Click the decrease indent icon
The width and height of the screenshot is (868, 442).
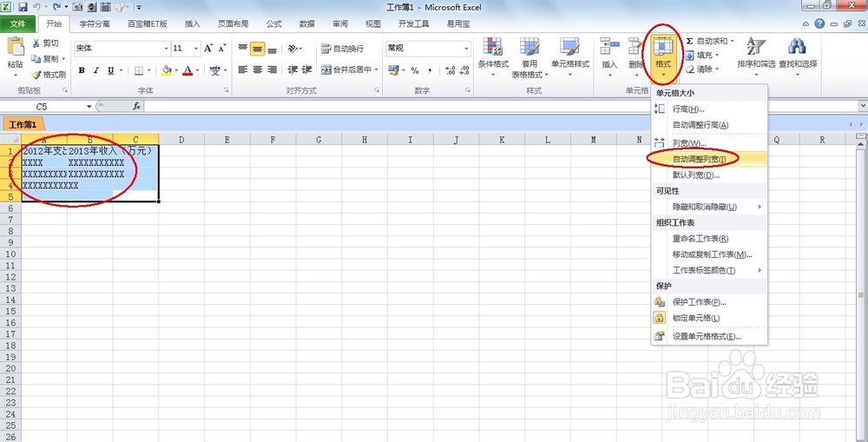(293, 69)
